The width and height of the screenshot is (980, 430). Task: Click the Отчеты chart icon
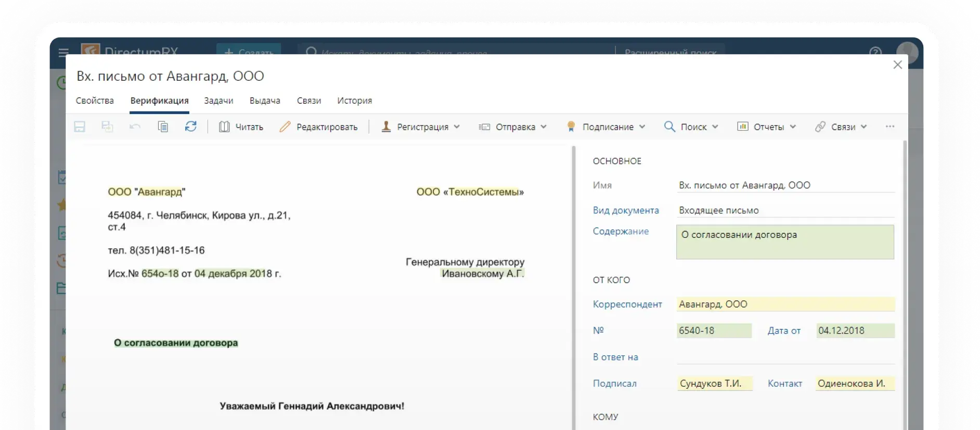tap(742, 127)
